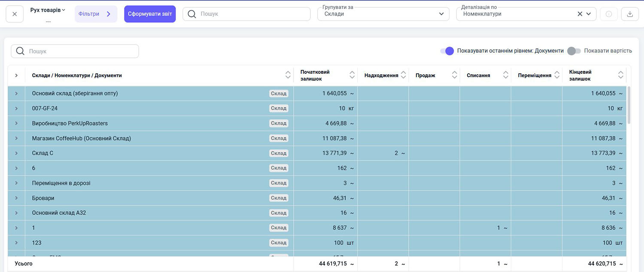The image size is (644, 272).
Task: Sort the Продаж column
Action: (x=454, y=76)
